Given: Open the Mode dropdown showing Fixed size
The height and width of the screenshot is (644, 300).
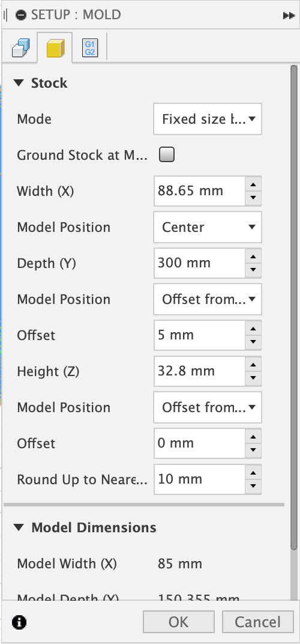Looking at the screenshot, I should click(207, 119).
